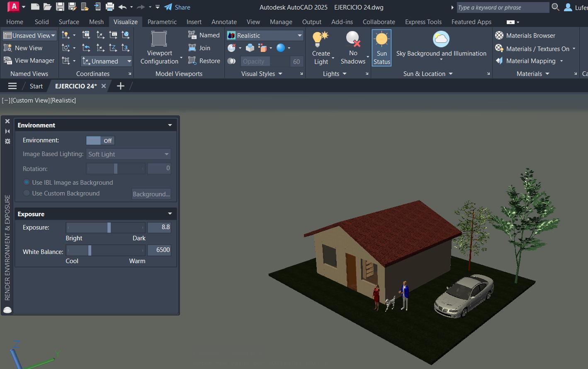
Task: Switch to the Parametric ribbon tab
Action: [162, 22]
